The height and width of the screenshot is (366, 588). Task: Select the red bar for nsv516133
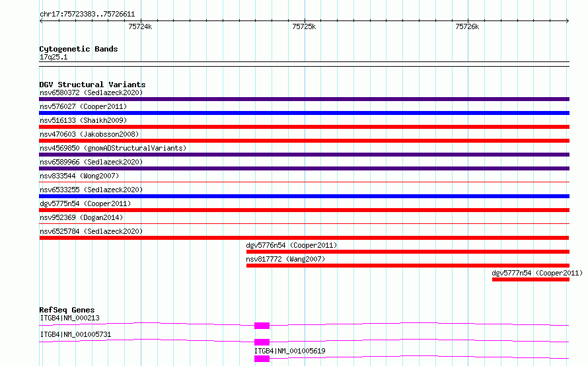304,127
